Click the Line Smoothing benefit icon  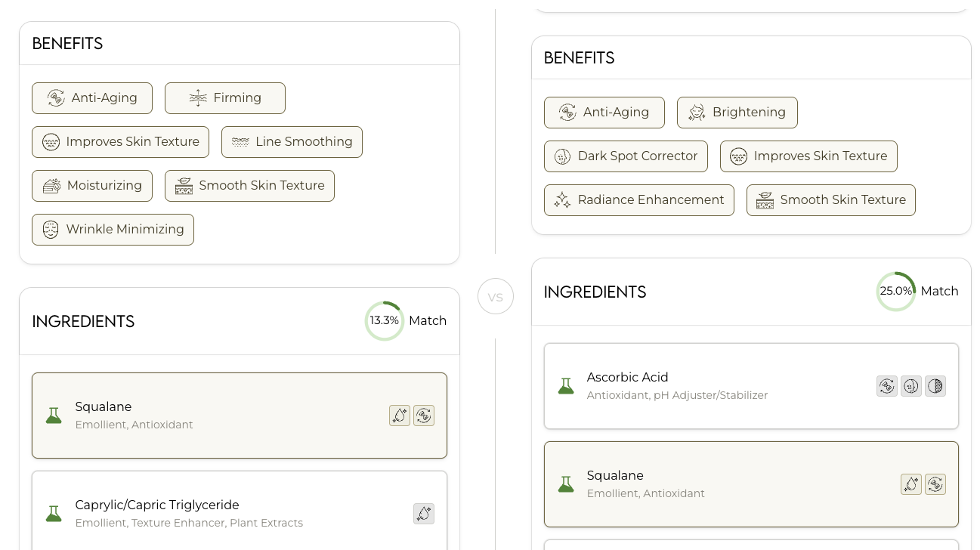[x=240, y=142]
